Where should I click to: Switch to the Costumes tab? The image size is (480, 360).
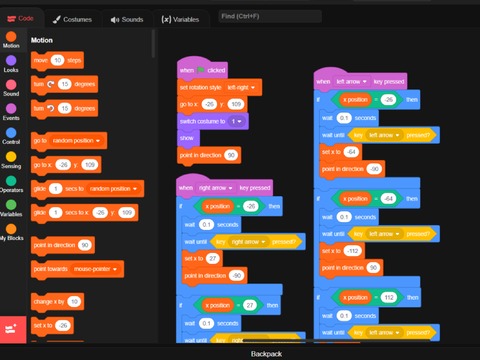click(72, 19)
